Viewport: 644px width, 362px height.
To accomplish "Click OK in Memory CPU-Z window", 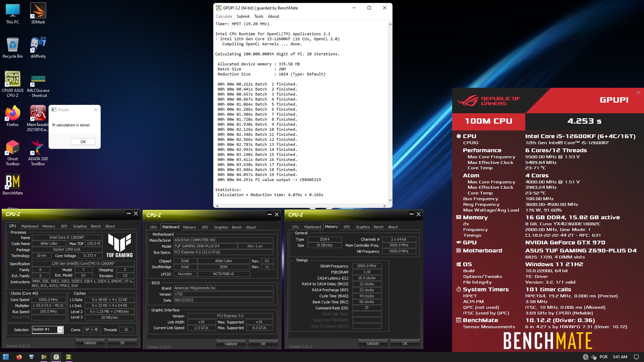I will point(405,344).
